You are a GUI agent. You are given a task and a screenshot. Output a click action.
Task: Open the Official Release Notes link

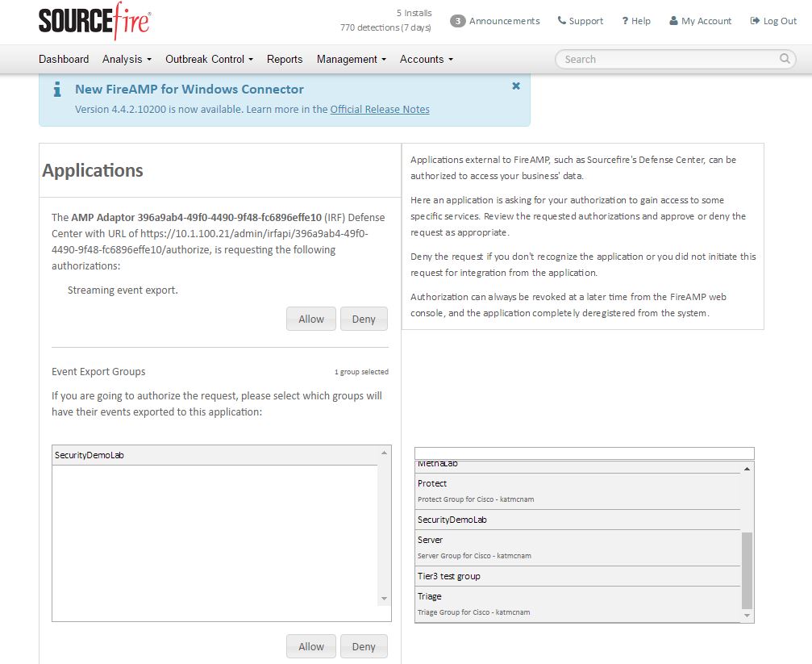[x=380, y=110]
